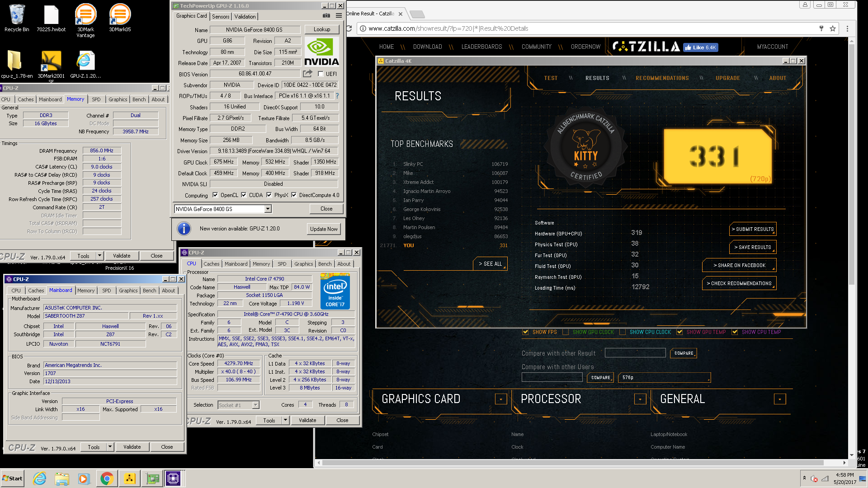Screen dimensions: 868x488
Task: Open the 576p resolution dropdown
Action: (x=665, y=377)
